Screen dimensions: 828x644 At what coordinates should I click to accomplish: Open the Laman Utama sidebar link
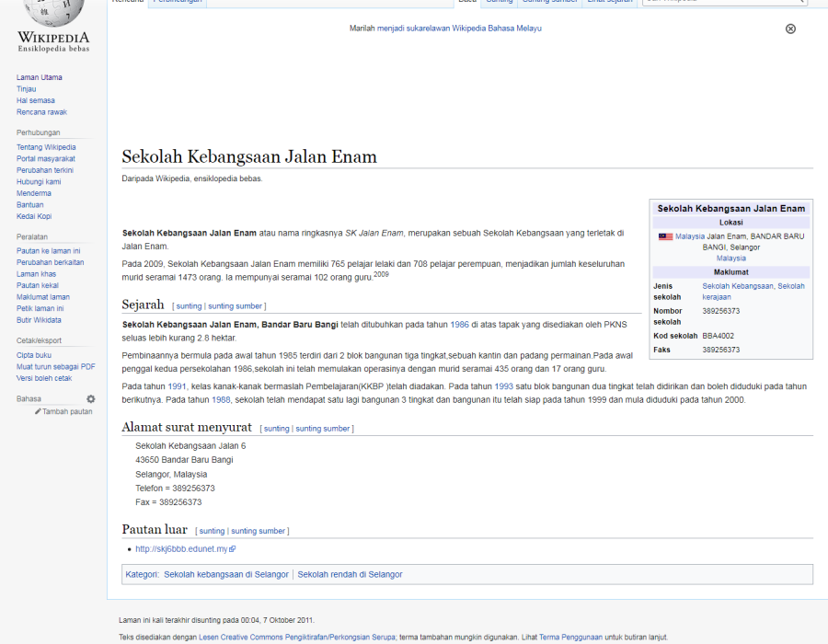coord(39,77)
